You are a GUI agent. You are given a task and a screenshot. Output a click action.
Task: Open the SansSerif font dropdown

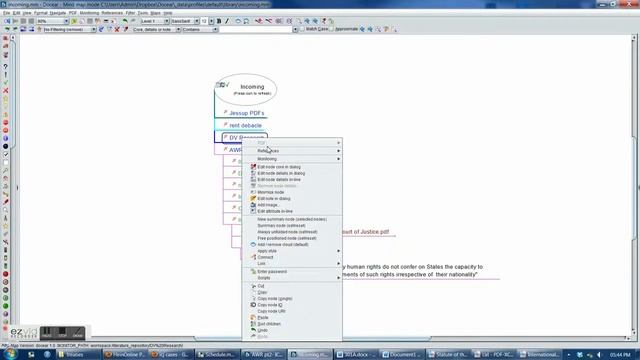196,21
